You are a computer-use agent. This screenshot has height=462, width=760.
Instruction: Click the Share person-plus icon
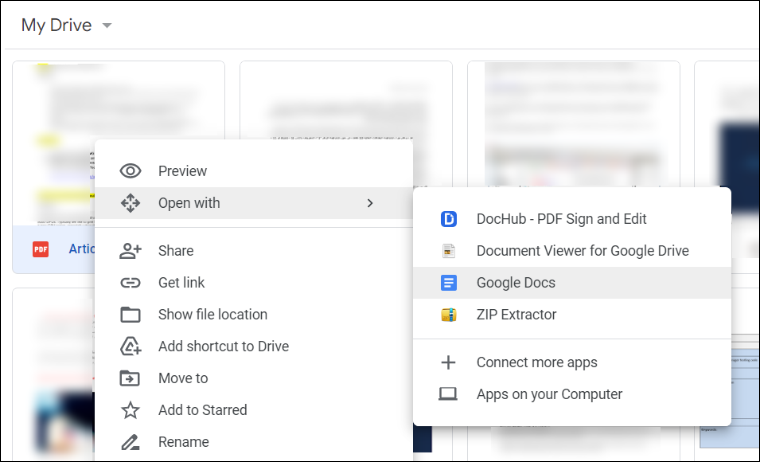coord(130,251)
